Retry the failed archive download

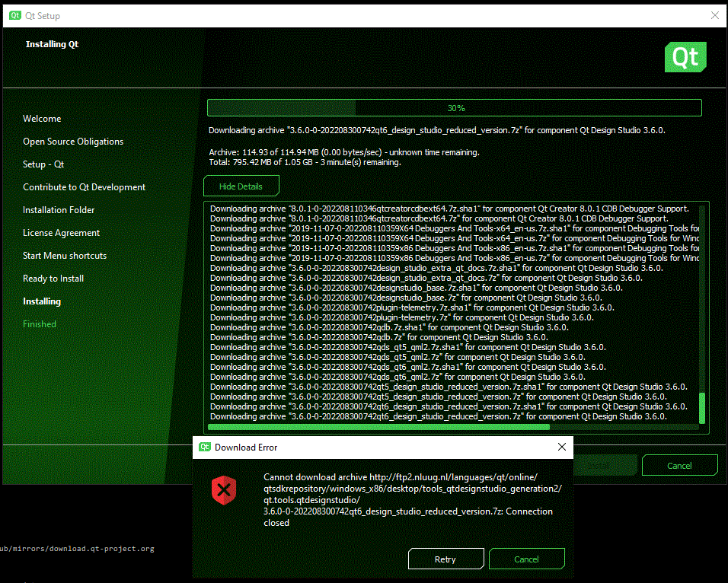coord(445,559)
